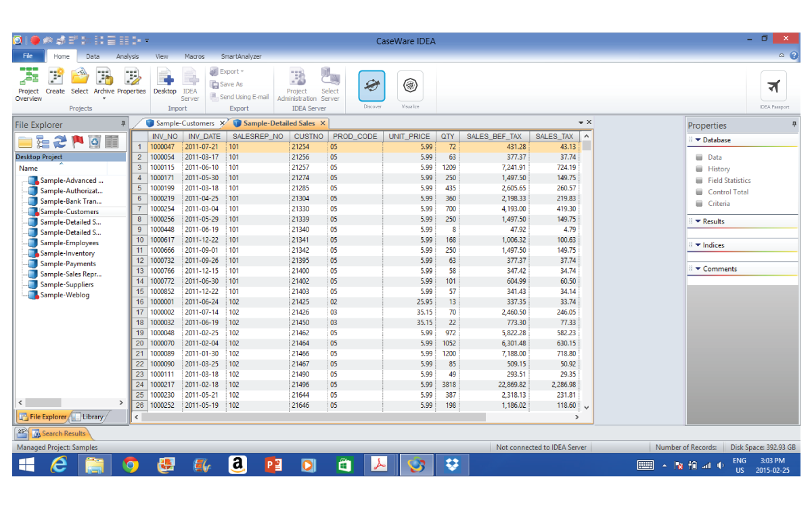812x508 pixels.
Task: Click the Create project icon
Action: pyautogui.click(x=55, y=81)
